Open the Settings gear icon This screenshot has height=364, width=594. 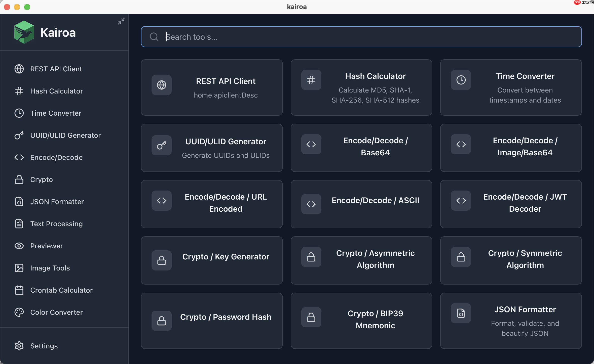pos(19,346)
